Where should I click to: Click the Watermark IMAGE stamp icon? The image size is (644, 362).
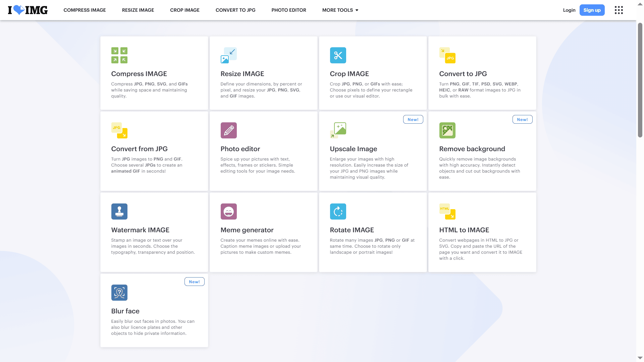pyautogui.click(x=119, y=212)
